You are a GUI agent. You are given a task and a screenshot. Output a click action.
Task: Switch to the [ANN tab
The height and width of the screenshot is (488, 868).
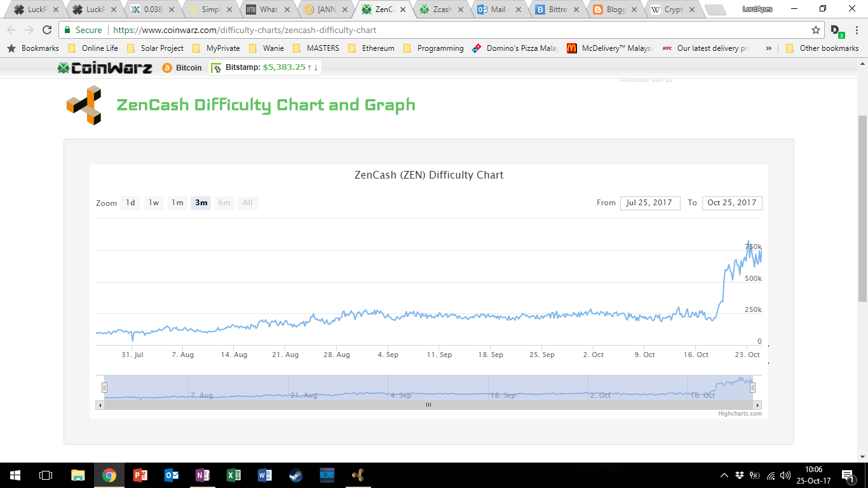326,10
